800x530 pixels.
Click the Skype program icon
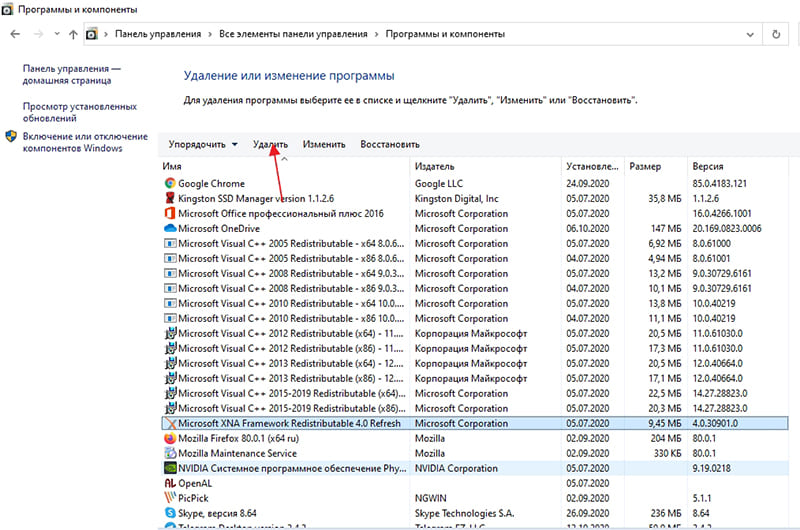click(x=170, y=513)
